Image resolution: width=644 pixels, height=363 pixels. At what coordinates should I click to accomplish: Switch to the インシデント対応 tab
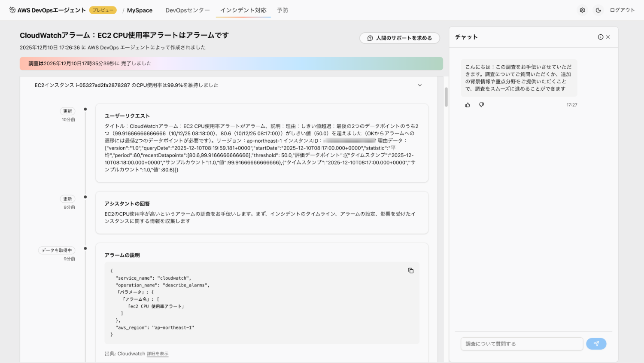[x=243, y=10]
